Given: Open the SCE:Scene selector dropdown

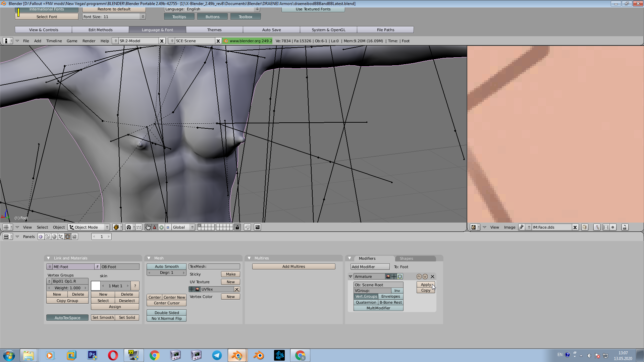Looking at the screenshot, I should 172,41.
